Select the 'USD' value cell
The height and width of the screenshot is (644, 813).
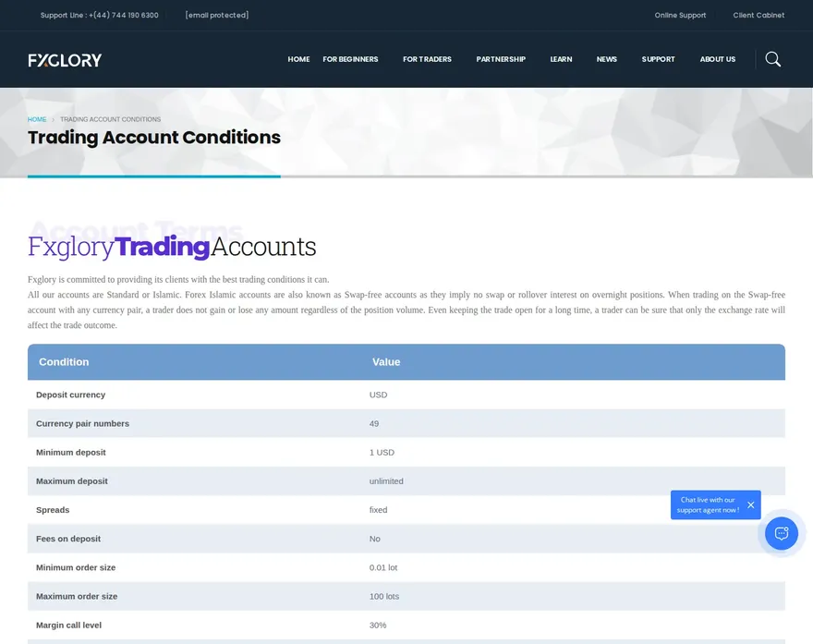click(x=378, y=395)
